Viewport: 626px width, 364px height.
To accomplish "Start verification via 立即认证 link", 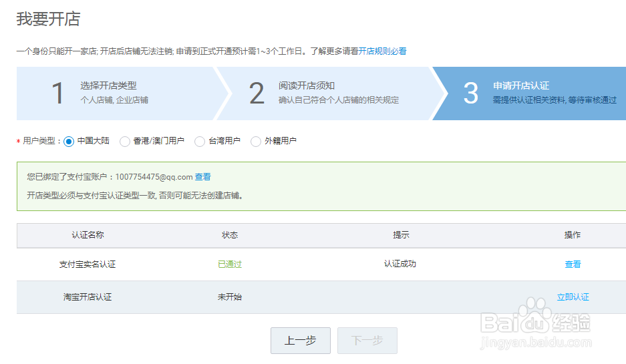I will coord(573,297).
